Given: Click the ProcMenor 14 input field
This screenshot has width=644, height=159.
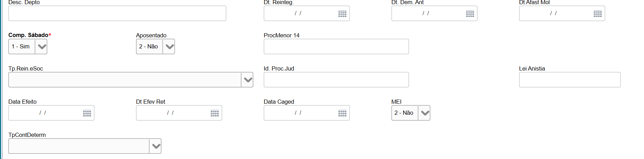Looking at the screenshot, I should tap(336, 47).
